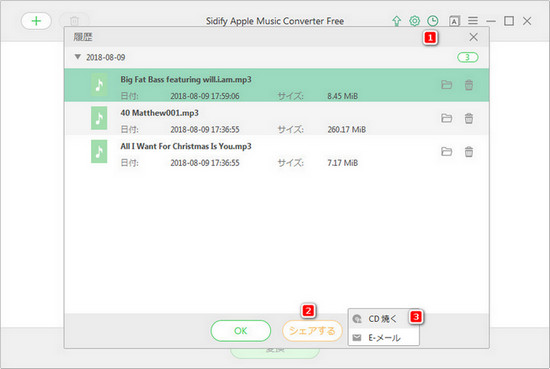The image size is (550, 369).
Task: Add music with the plus button
Action: pos(36,21)
